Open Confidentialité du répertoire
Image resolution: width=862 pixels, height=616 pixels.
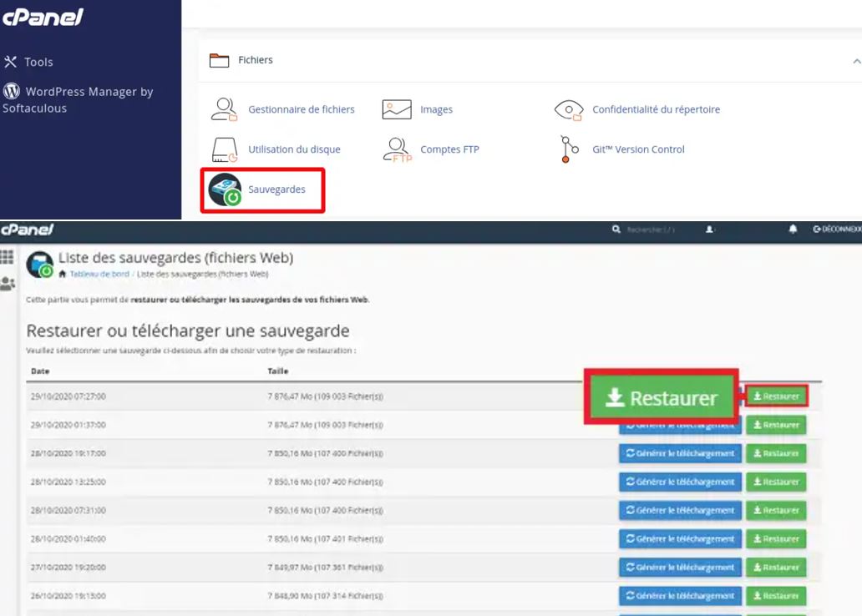click(x=657, y=109)
